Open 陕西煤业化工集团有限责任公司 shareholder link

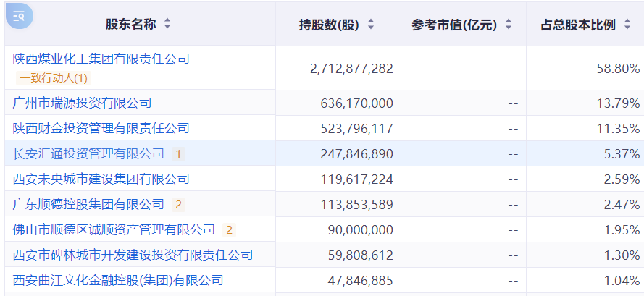pos(101,59)
